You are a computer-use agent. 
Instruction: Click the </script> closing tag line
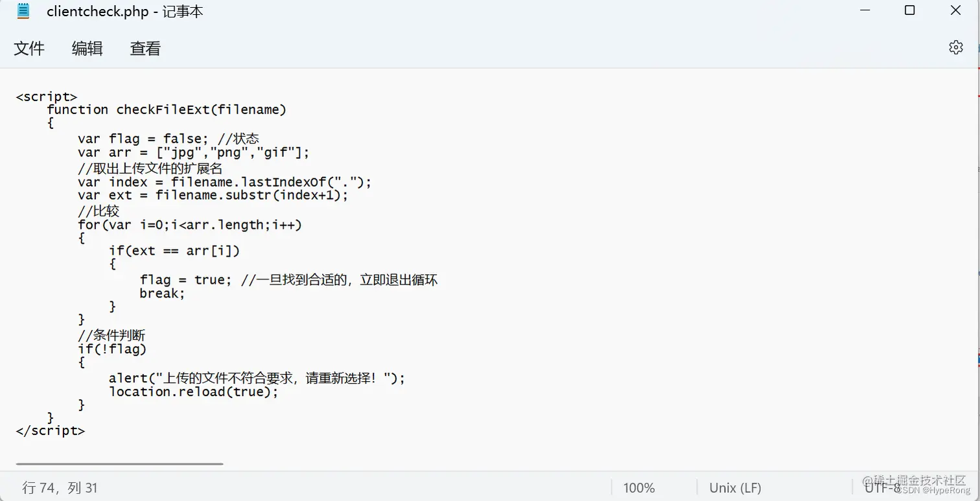[50, 430]
